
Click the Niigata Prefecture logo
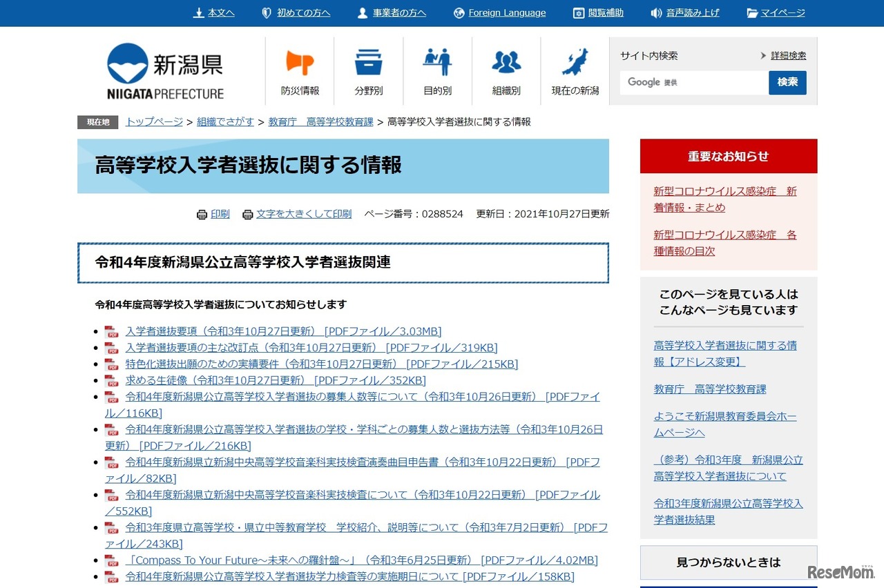166,69
